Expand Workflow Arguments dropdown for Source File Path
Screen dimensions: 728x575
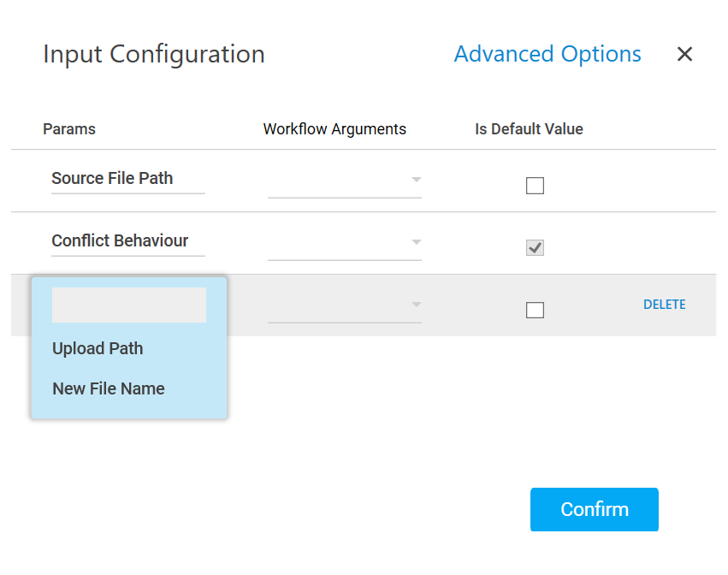coord(344,181)
